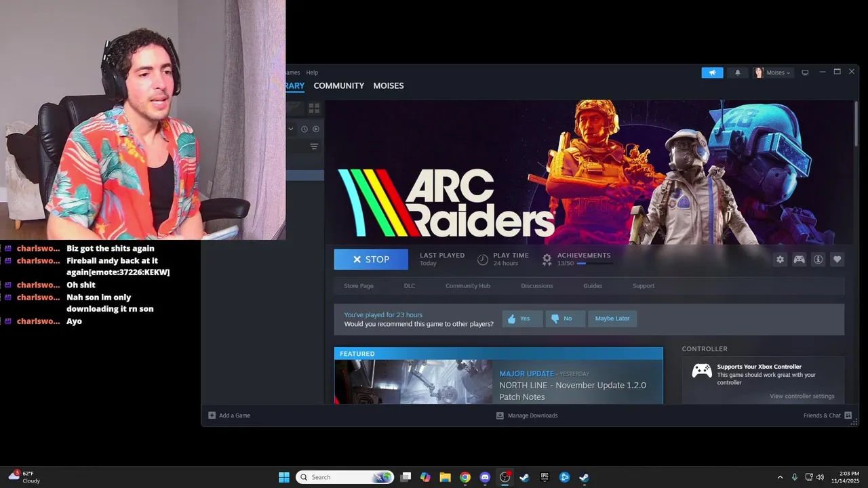
Task: Open the weather widget showing 62°F
Action: pos(24,477)
